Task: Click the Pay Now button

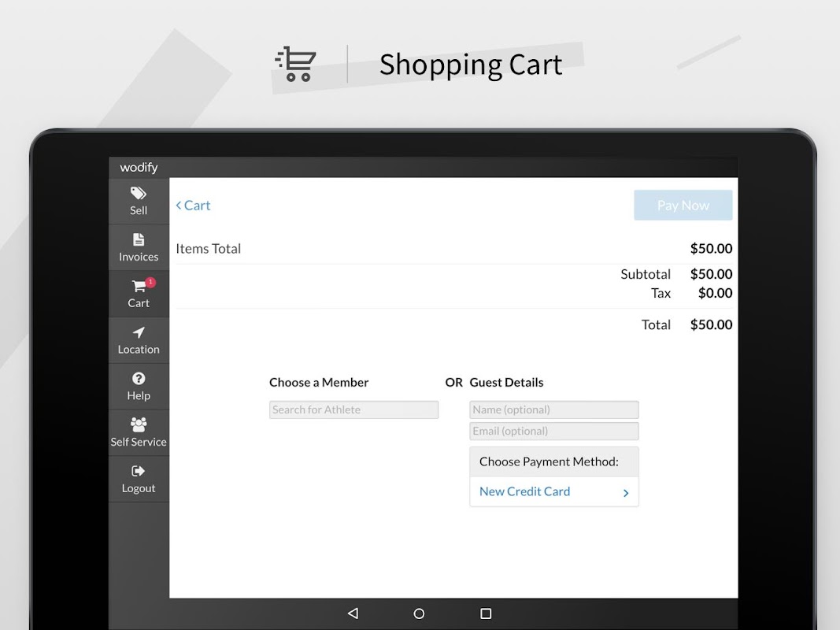Action: pos(683,206)
